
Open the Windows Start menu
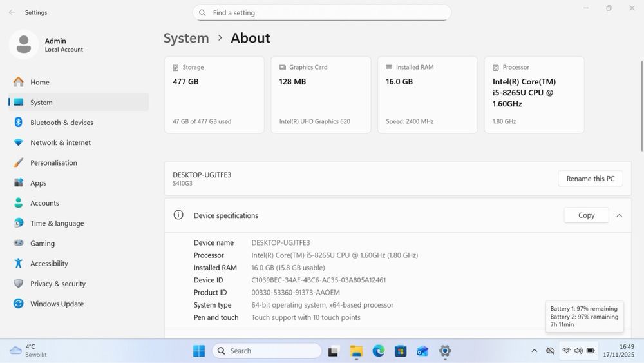point(199,351)
